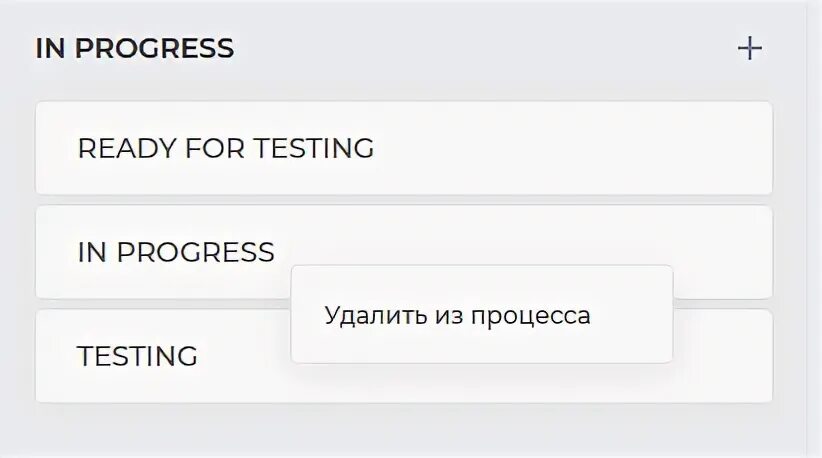Click the READY FOR TESTING label text

[x=225, y=148]
